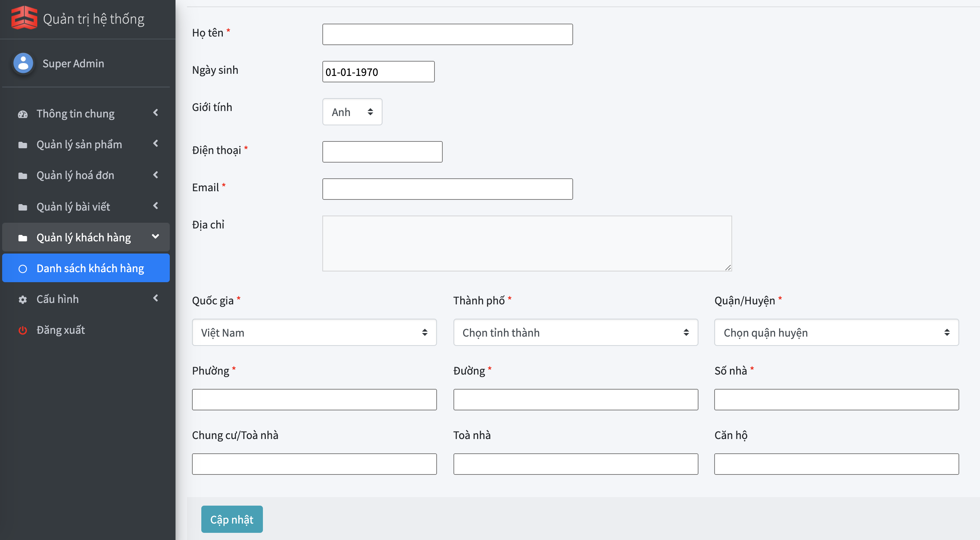Image resolution: width=980 pixels, height=540 pixels.
Task: Expand the Cấu hình chevron
Action: click(155, 299)
